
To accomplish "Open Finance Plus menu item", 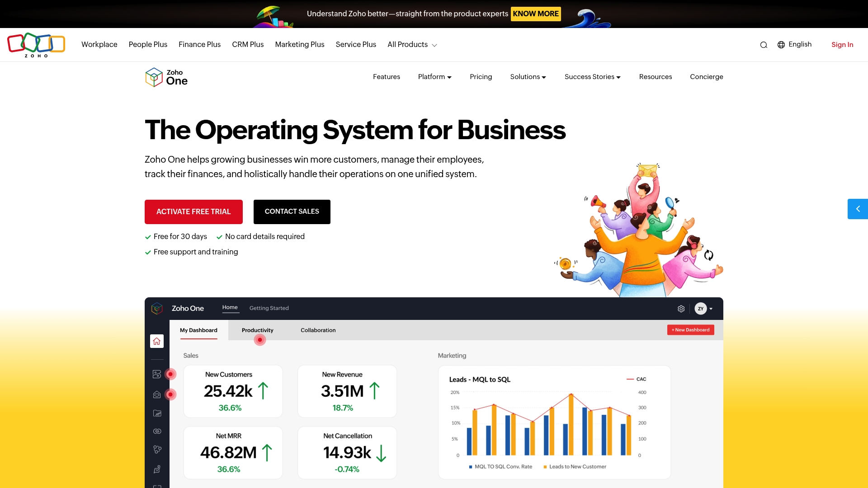I will (199, 44).
